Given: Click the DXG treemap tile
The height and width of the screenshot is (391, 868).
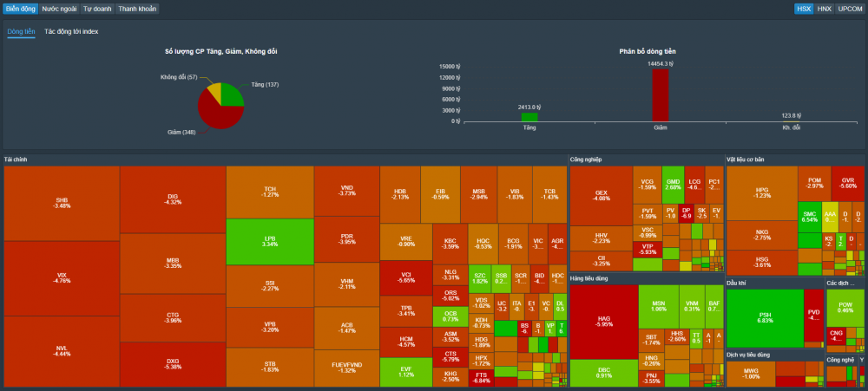Looking at the screenshot, I should coord(173,364).
